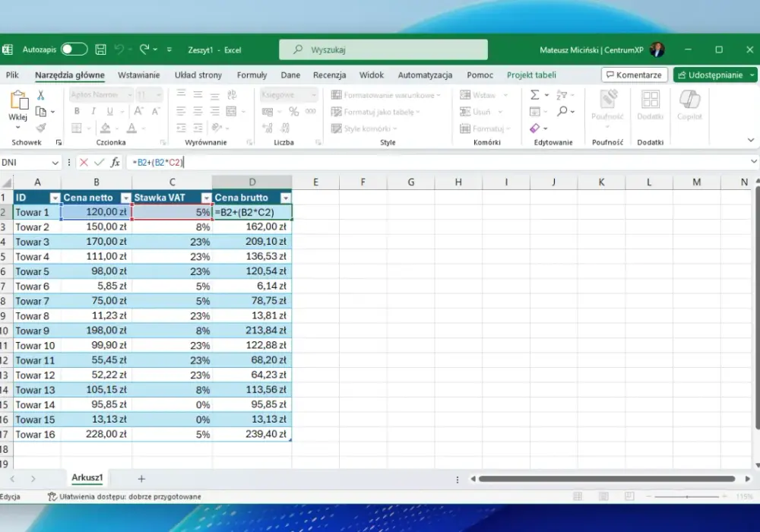Click the Underline U icon

point(110,112)
